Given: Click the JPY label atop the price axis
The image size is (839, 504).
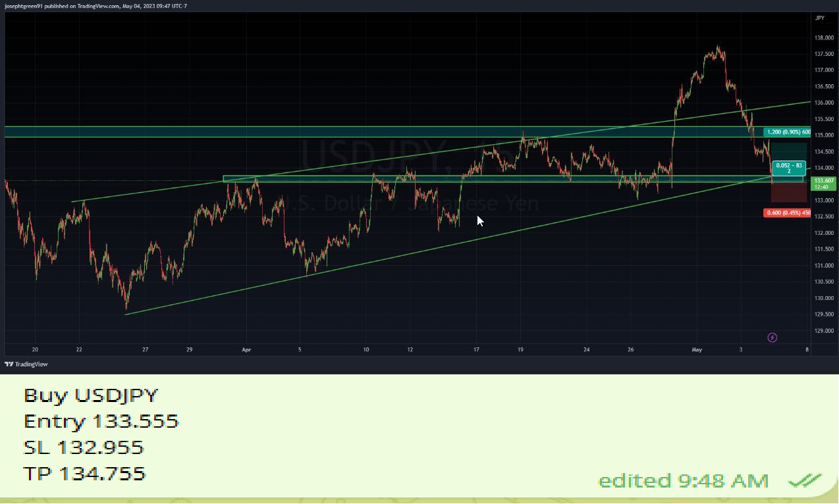Looking at the screenshot, I should point(819,18).
